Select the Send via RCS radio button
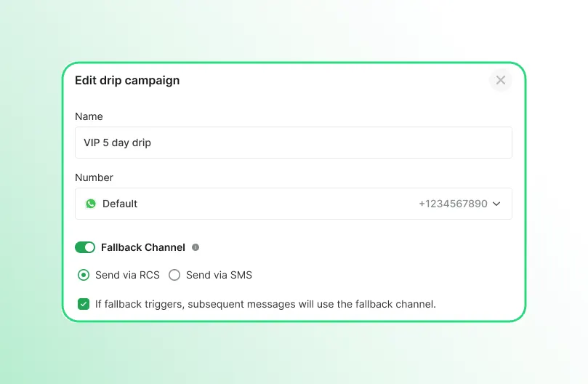Viewport: 588px width, 384px height. (84, 275)
